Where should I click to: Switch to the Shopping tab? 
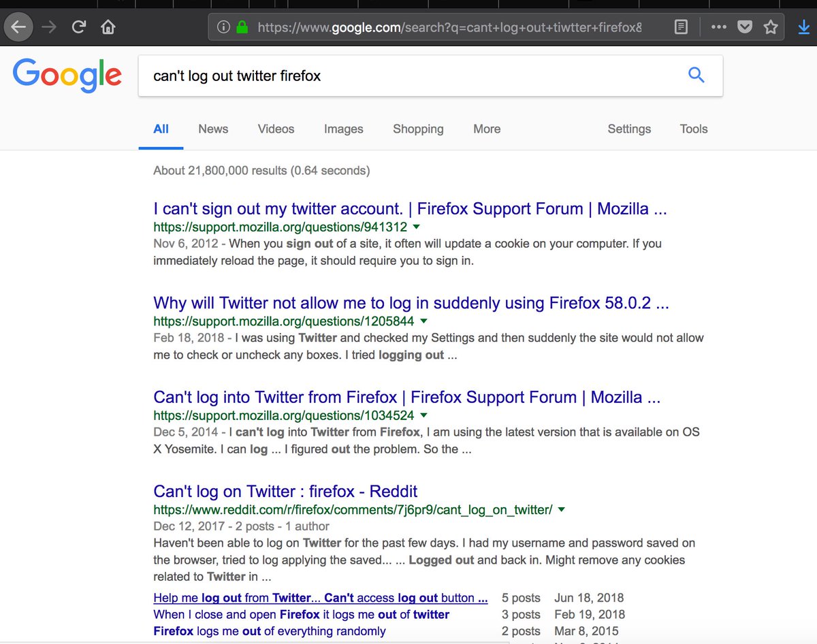[x=418, y=129]
